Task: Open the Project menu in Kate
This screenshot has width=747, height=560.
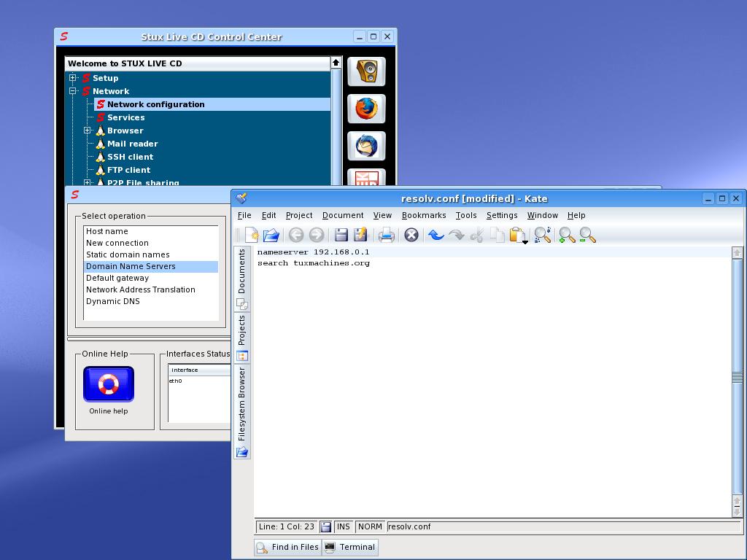Action: point(299,215)
